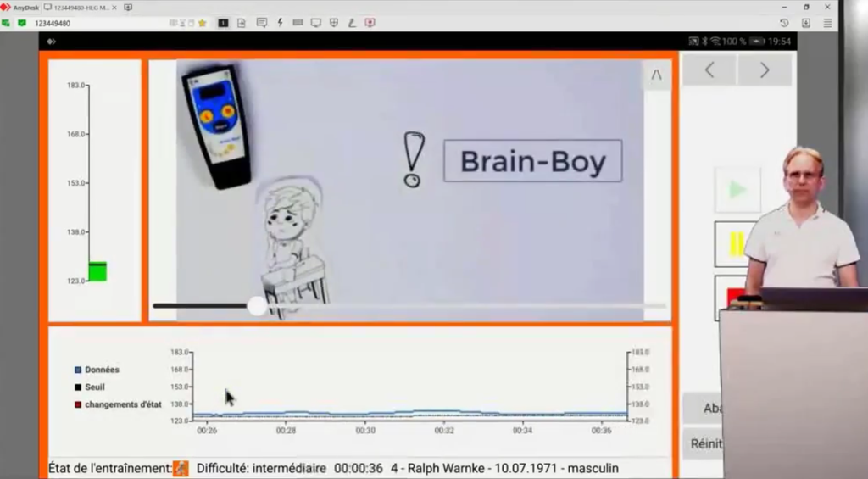Image resolution: width=868 pixels, height=479 pixels.
Task: Click patient info Ralph Warnke entry
Action: coord(505,469)
